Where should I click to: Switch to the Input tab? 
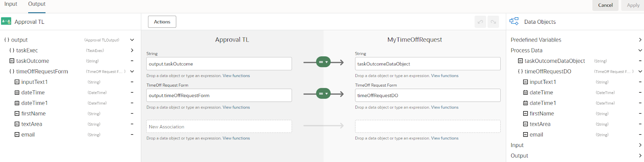pyautogui.click(x=11, y=4)
